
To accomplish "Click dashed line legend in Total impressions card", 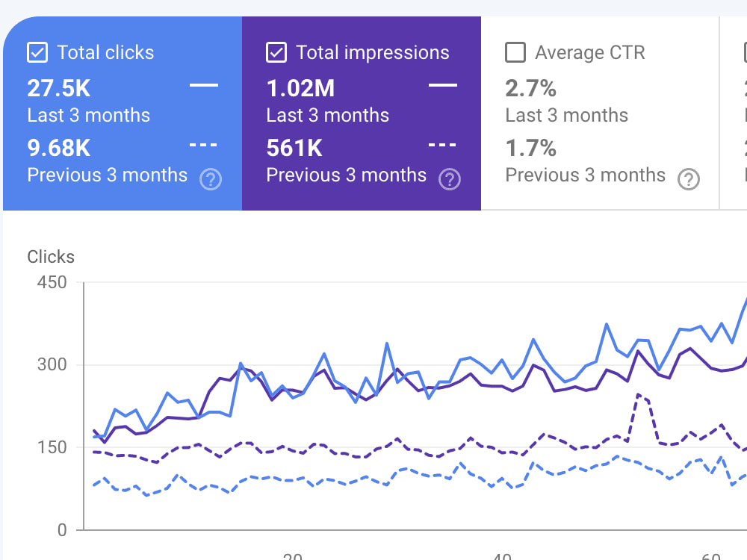I will (x=443, y=145).
